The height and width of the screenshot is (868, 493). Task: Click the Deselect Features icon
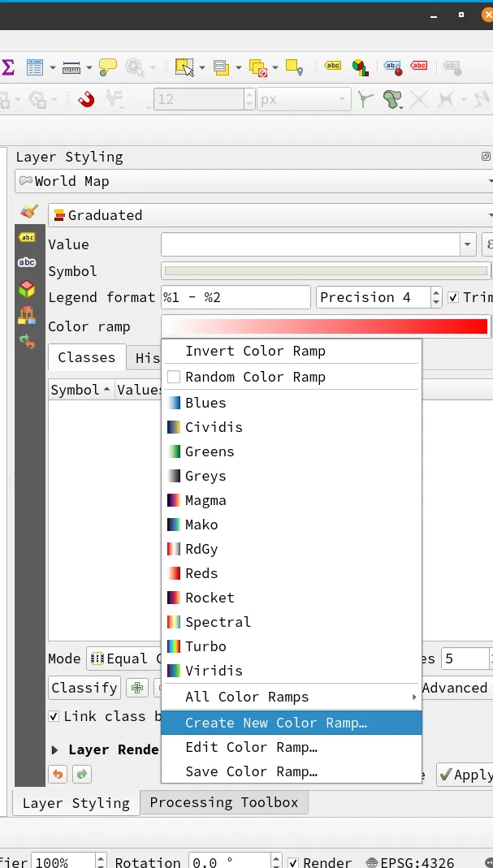point(258,67)
